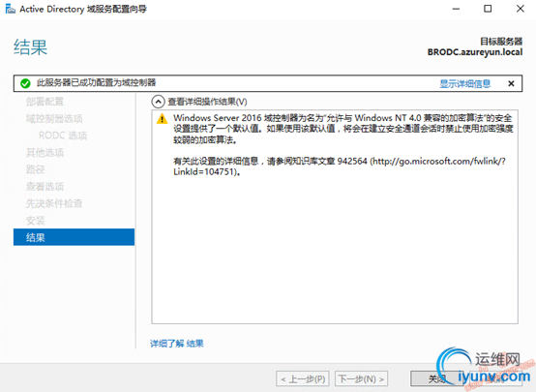This screenshot has height=392, width=536.
Task: Dismiss the notification bar with X
Action: pyautogui.click(x=511, y=83)
